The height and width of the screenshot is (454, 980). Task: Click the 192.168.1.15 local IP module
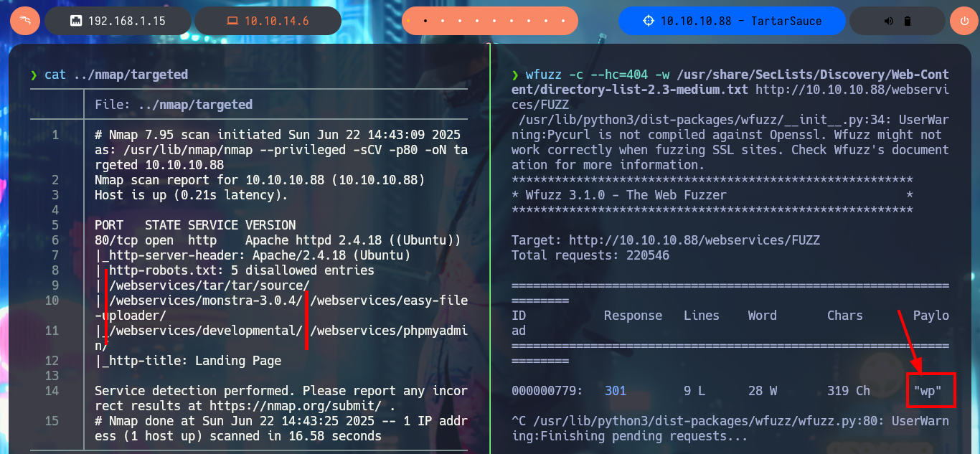119,21
